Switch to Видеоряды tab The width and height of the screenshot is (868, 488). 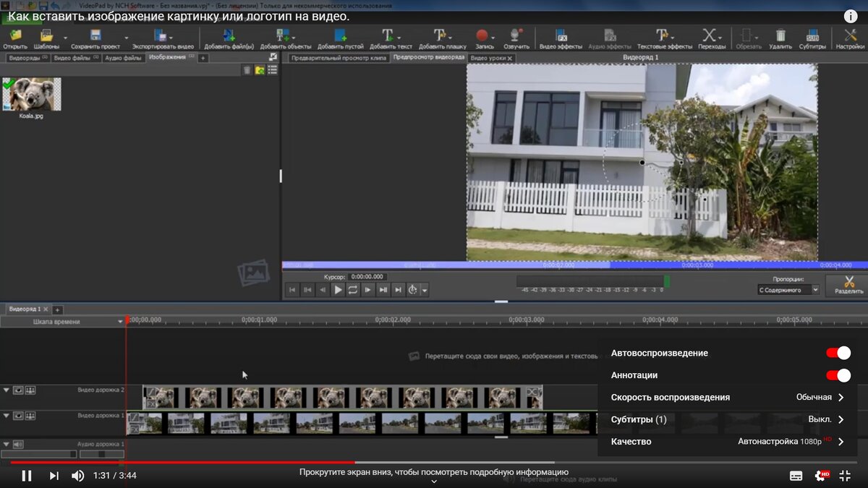(x=27, y=57)
